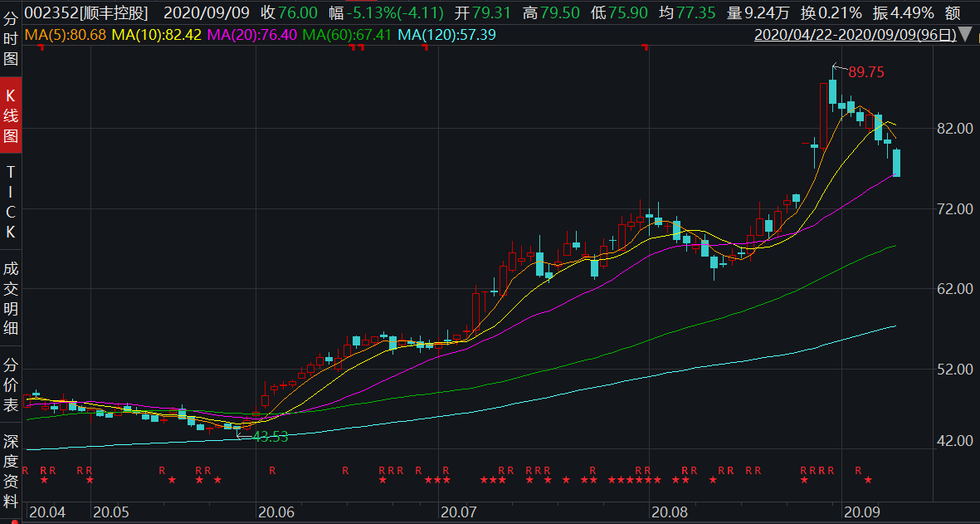Switch to the 分价表 sidebar tab

[x=11, y=384]
